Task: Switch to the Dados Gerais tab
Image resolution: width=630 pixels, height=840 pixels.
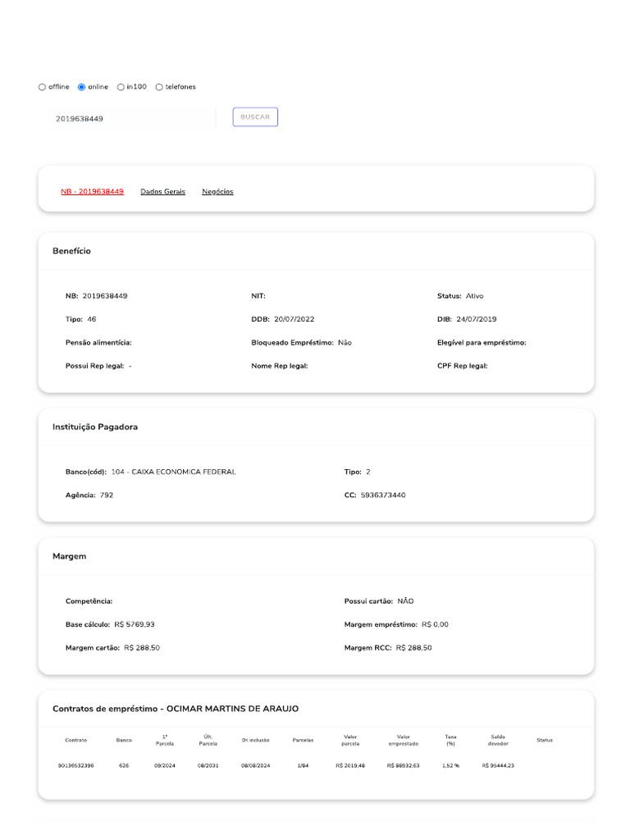Action: tap(162, 191)
